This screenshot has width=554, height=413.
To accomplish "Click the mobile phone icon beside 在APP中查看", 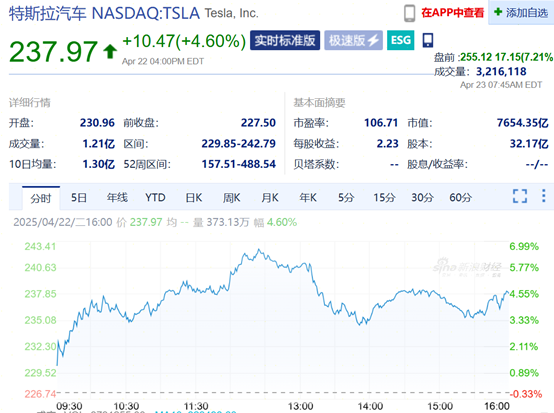I will tap(409, 13).
